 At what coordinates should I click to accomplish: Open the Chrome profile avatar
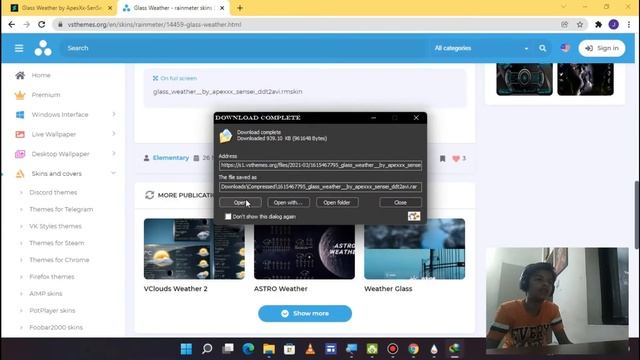pyautogui.click(x=613, y=24)
